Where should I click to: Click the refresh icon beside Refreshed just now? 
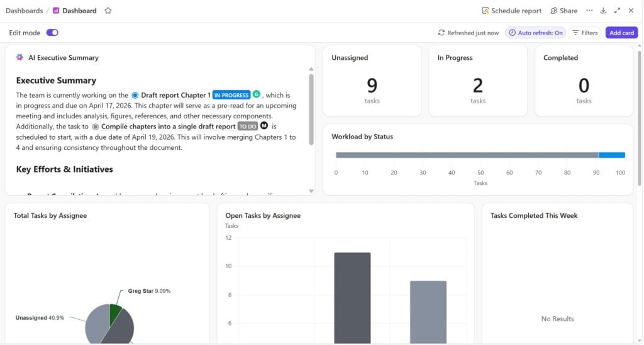[x=441, y=33]
